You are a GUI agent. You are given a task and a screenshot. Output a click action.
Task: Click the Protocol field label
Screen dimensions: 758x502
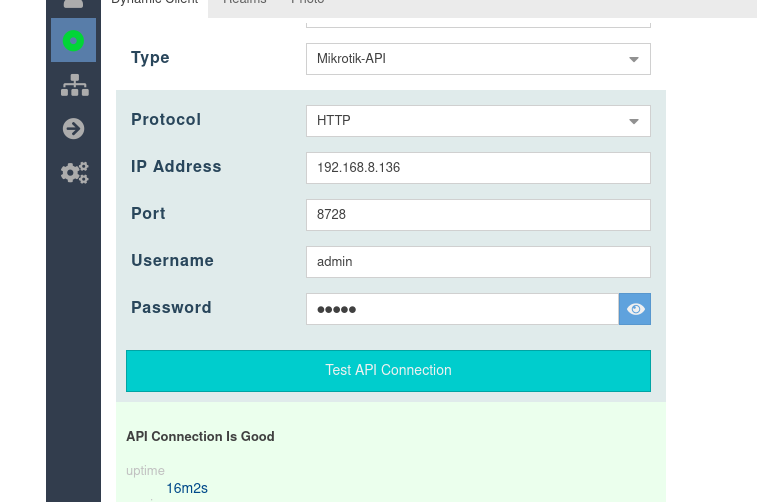166,120
